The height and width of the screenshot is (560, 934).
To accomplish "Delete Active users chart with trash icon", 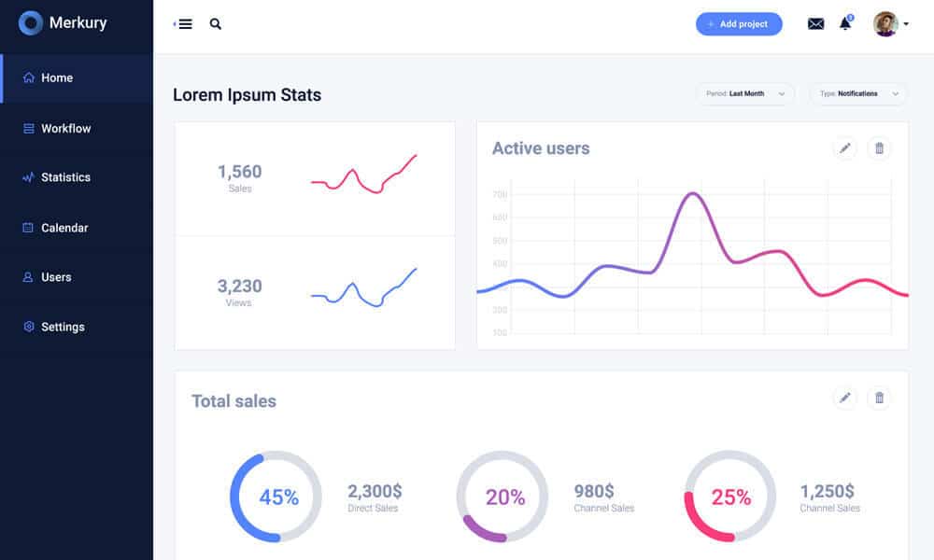I will 879,147.
